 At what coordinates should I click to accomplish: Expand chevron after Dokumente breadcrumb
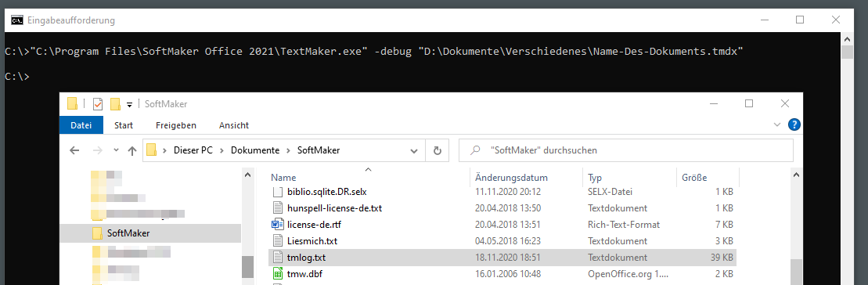[287, 150]
